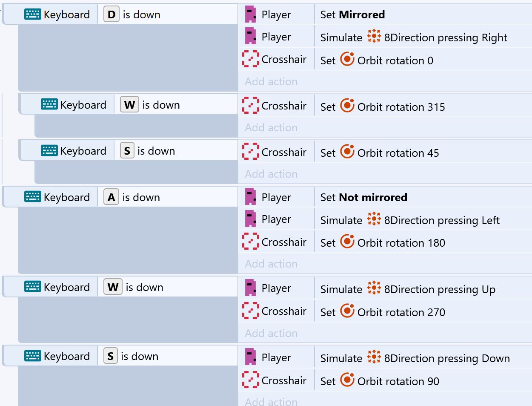532x406 pixels.
Task: Click the W key in the sub-event condition
Action: click(130, 105)
